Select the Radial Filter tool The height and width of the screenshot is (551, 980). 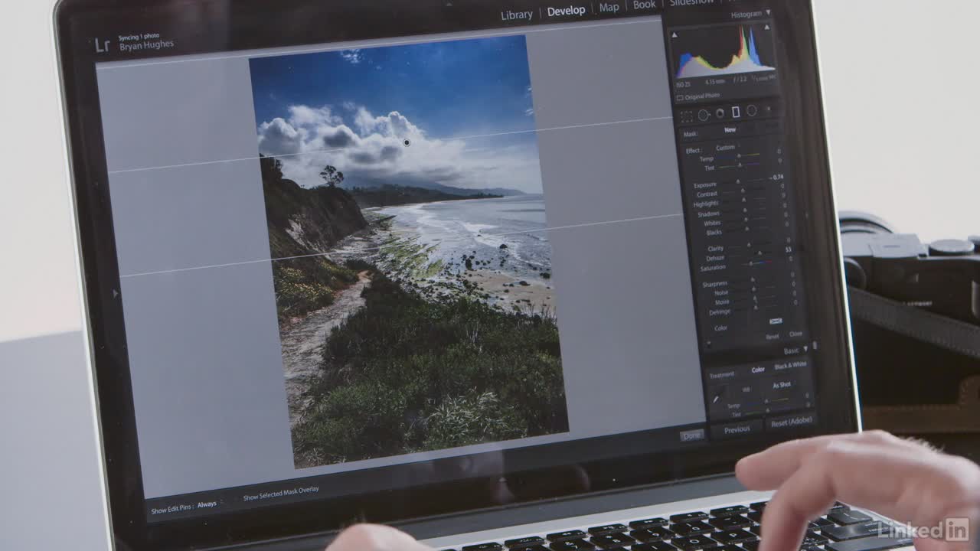pos(752,110)
